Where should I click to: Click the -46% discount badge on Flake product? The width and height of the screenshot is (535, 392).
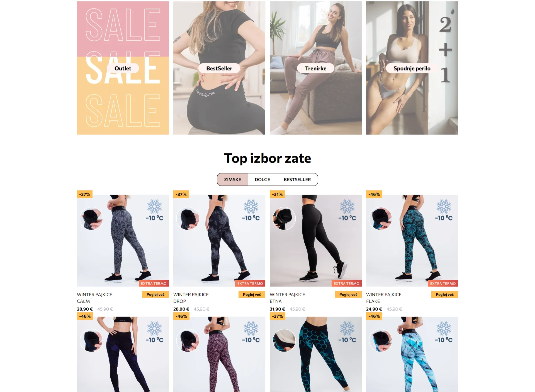tap(374, 194)
